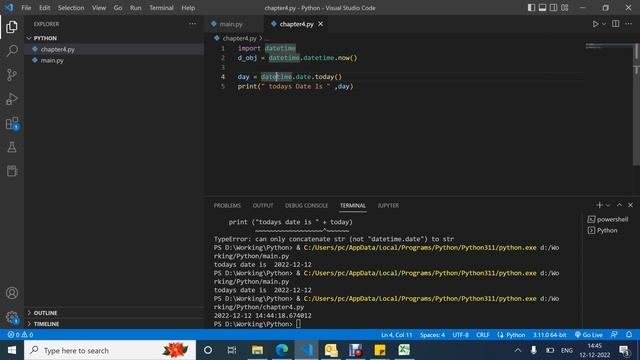Open the Testing flask view

click(12, 147)
